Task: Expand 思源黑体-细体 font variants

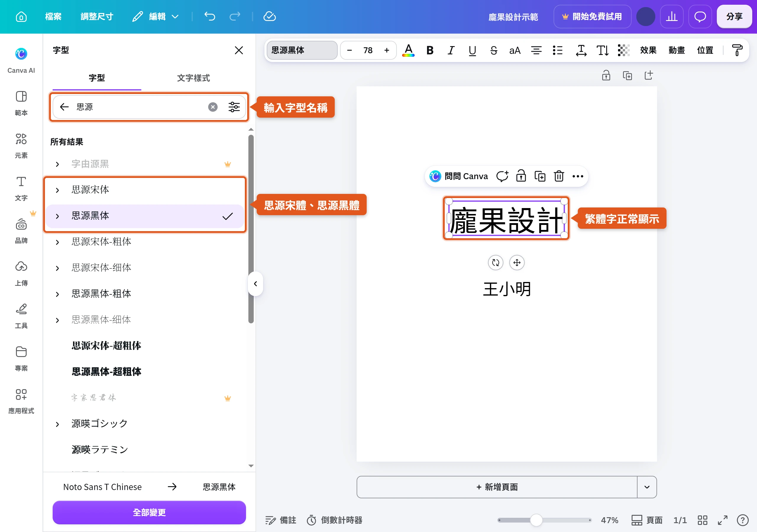Action: (x=57, y=320)
